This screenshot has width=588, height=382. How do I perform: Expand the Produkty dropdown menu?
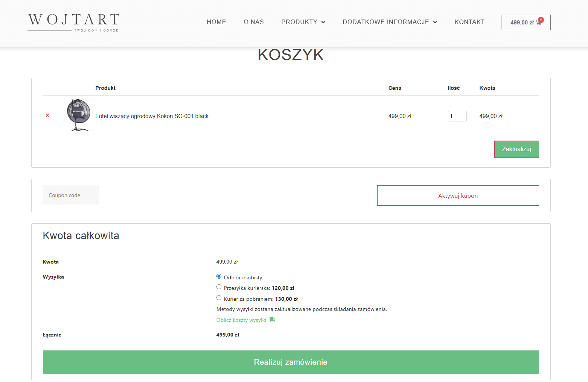coord(303,22)
